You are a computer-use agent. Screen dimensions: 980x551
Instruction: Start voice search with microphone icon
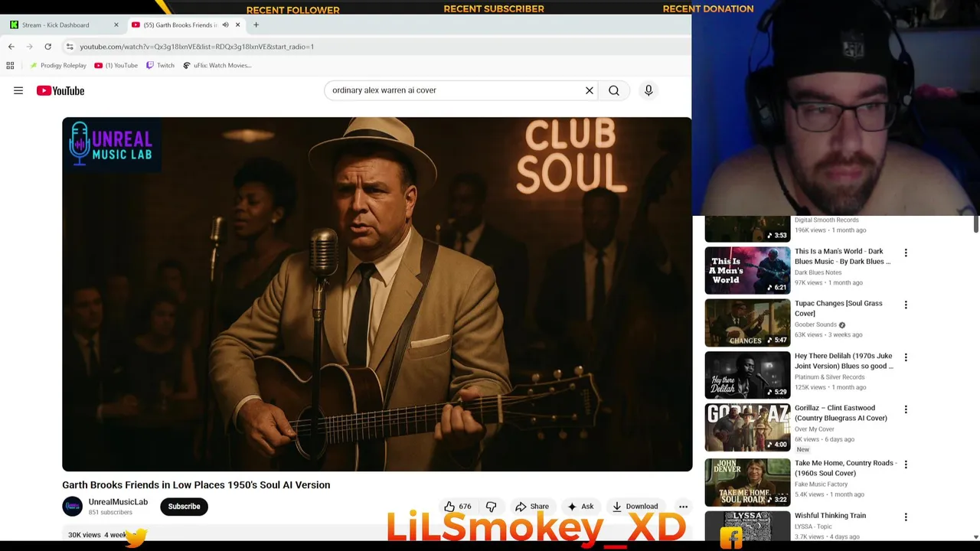pyautogui.click(x=648, y=90)
